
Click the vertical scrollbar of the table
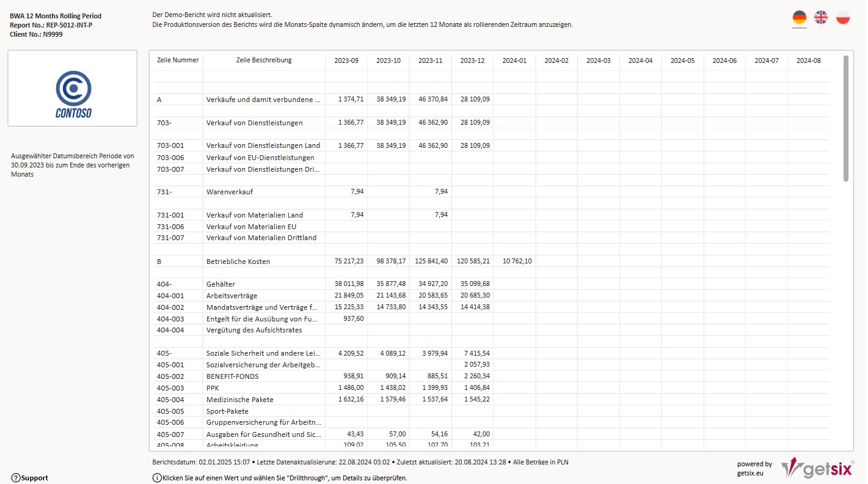(x=845, y=119)
